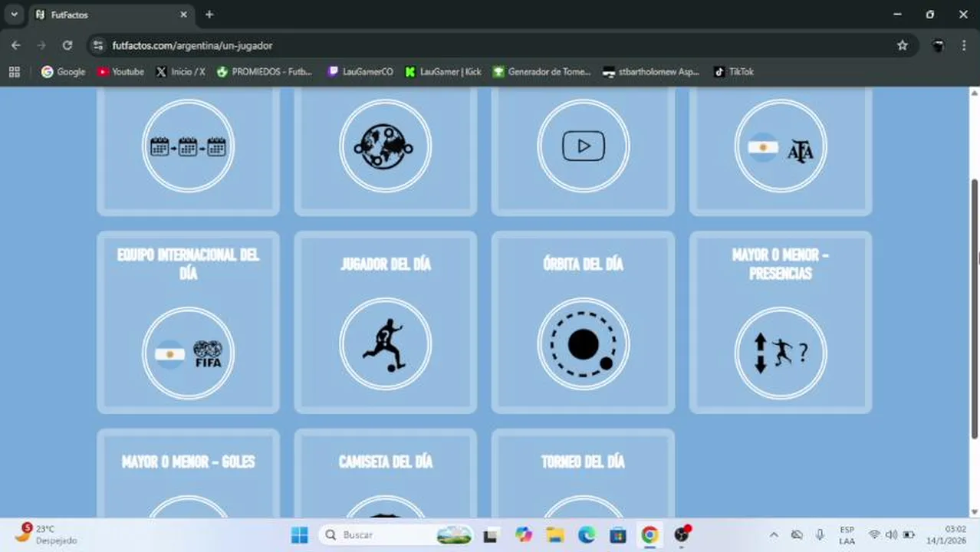Switch to Chrome in taskbar
Screen dimensions: 980x552
pos(649,534)
